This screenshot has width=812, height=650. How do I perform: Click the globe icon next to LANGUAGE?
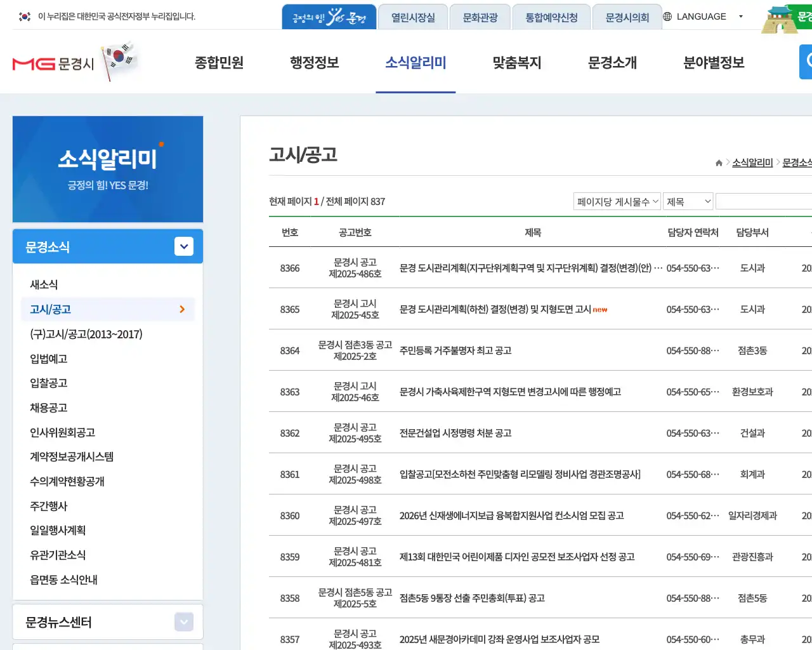[667, 17]
